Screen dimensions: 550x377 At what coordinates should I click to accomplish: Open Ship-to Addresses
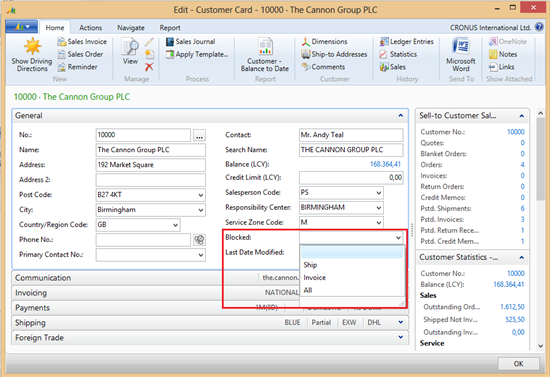tap(334, 54)
